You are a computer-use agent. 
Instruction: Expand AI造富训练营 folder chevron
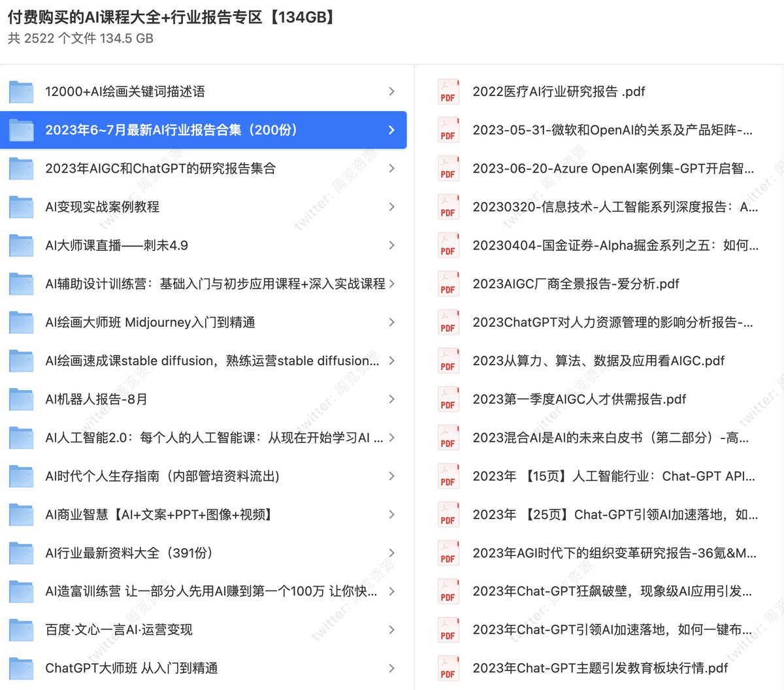(391, 591)
